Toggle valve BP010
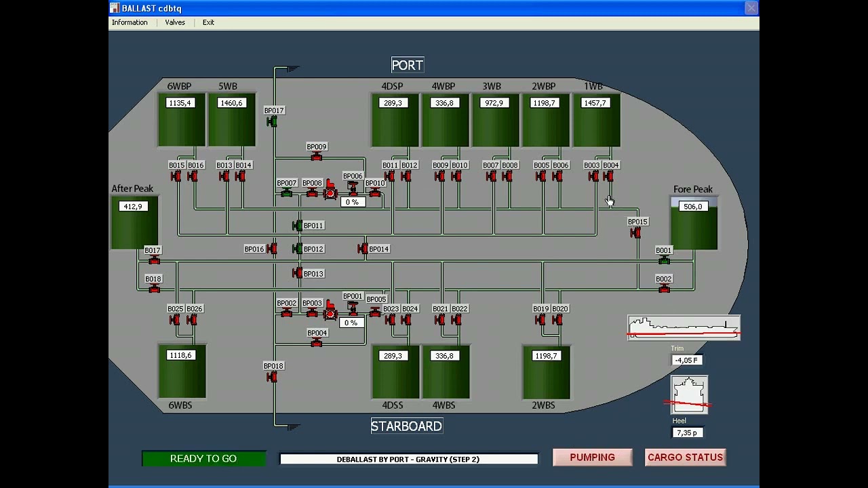 (375, 193)
